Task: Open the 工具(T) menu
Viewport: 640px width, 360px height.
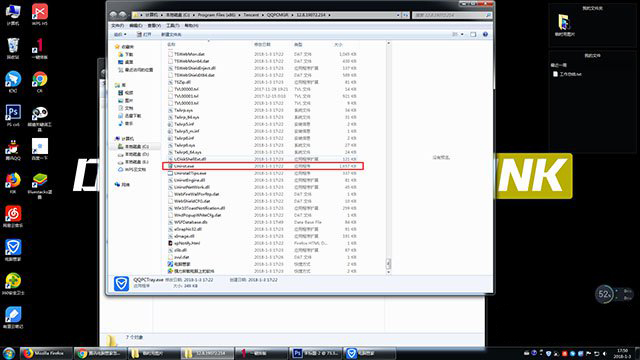Action: pyautogui.click(x=172, y=25)
